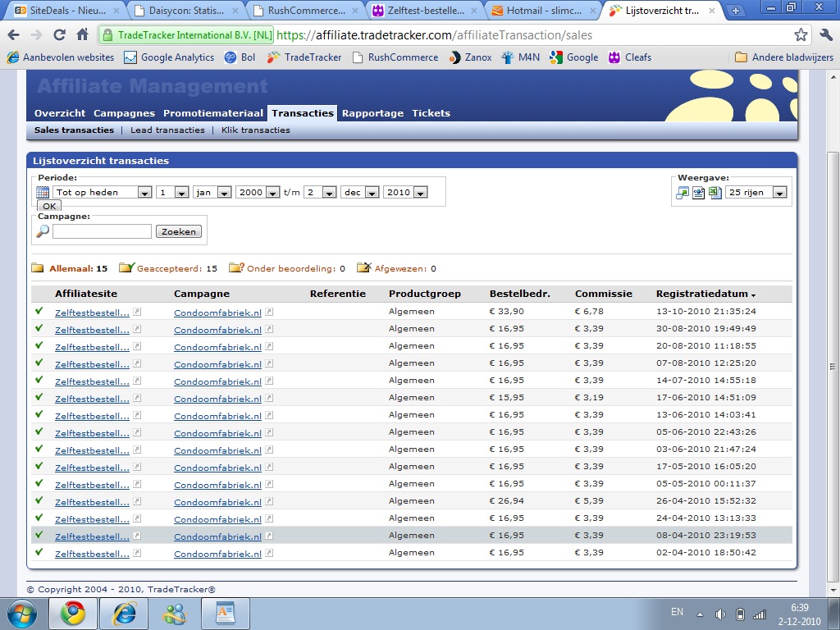Click the browser address bar URL

435,35
